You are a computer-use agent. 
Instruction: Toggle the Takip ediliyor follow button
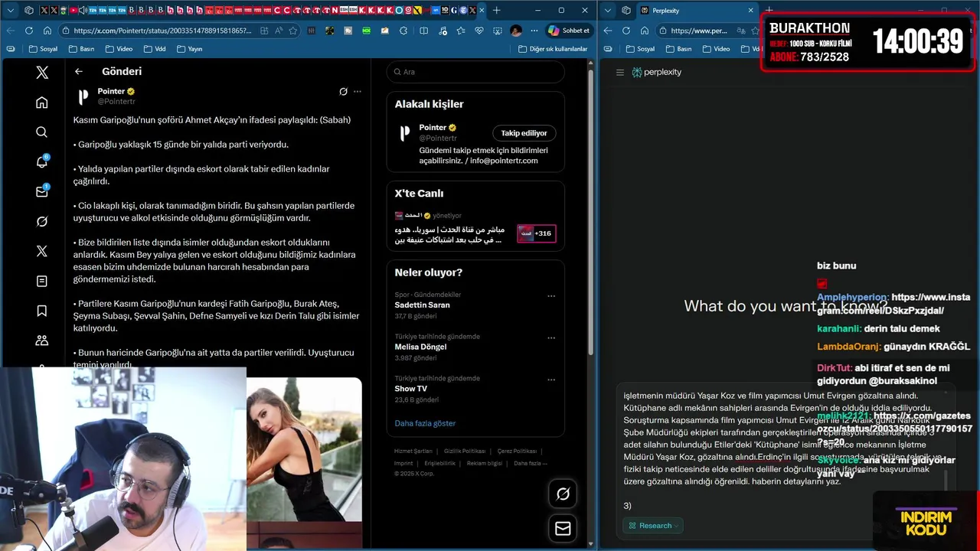[x=524, y=133]
